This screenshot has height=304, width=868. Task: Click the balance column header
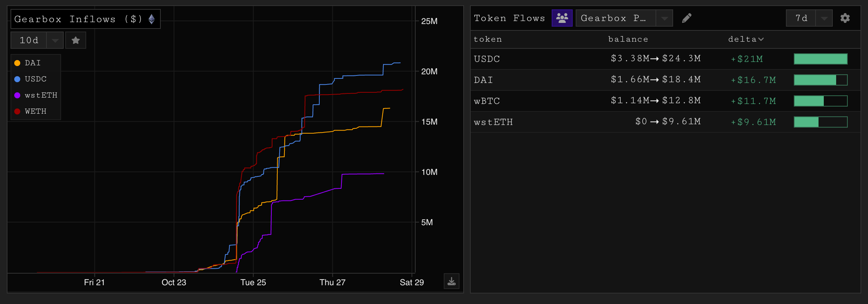click(x=628, y=39)
